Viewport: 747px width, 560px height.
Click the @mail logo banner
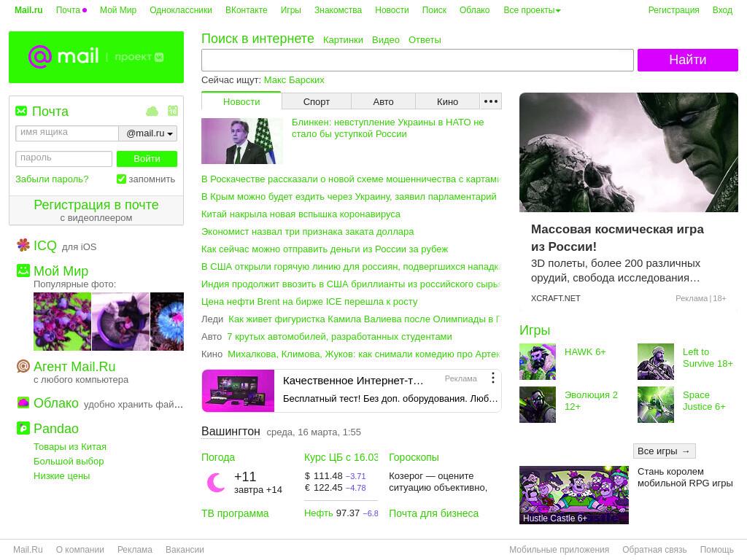click(x=96, y=57)
